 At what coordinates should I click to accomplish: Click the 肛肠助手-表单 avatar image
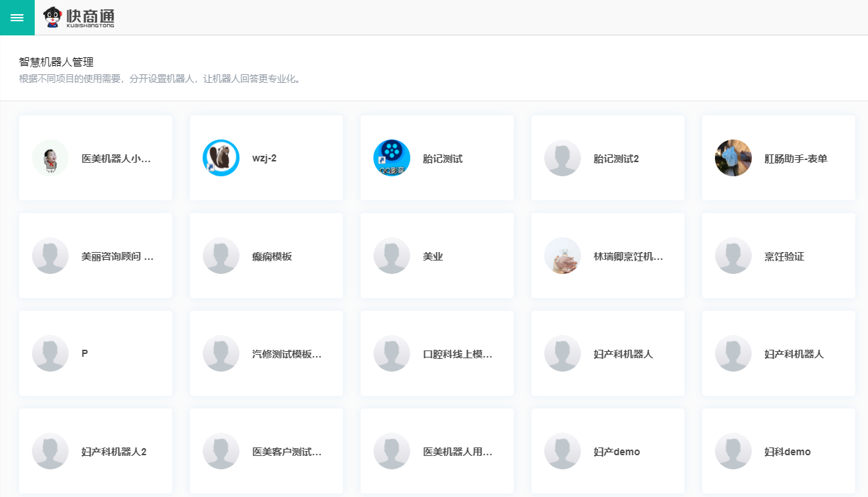pos(733,158)
